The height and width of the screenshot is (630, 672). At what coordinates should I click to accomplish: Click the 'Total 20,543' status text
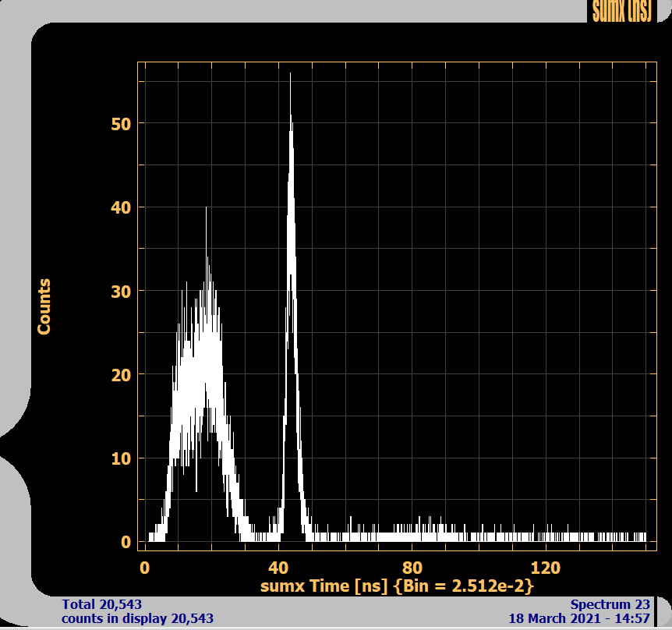click(x=101, y=604)
